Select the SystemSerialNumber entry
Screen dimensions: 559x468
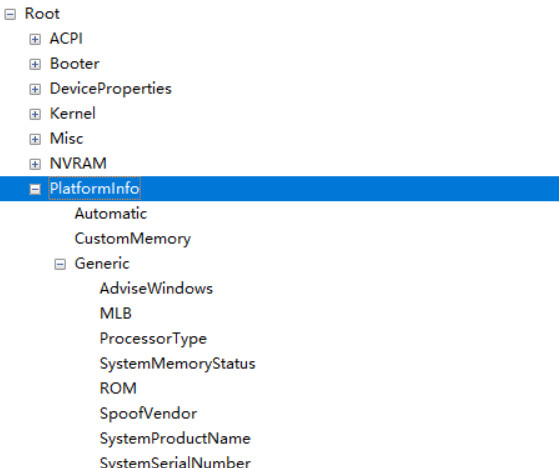[x=175, y=462]
